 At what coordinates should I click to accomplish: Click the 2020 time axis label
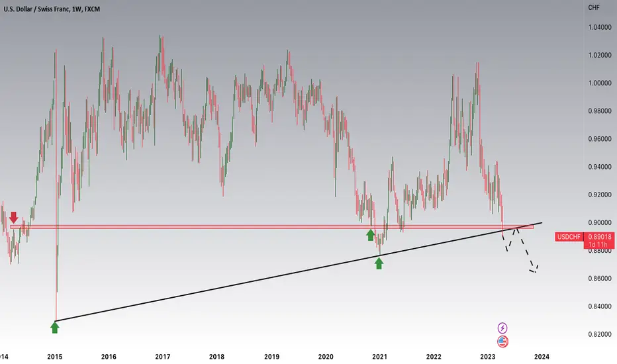pos(326,357)
